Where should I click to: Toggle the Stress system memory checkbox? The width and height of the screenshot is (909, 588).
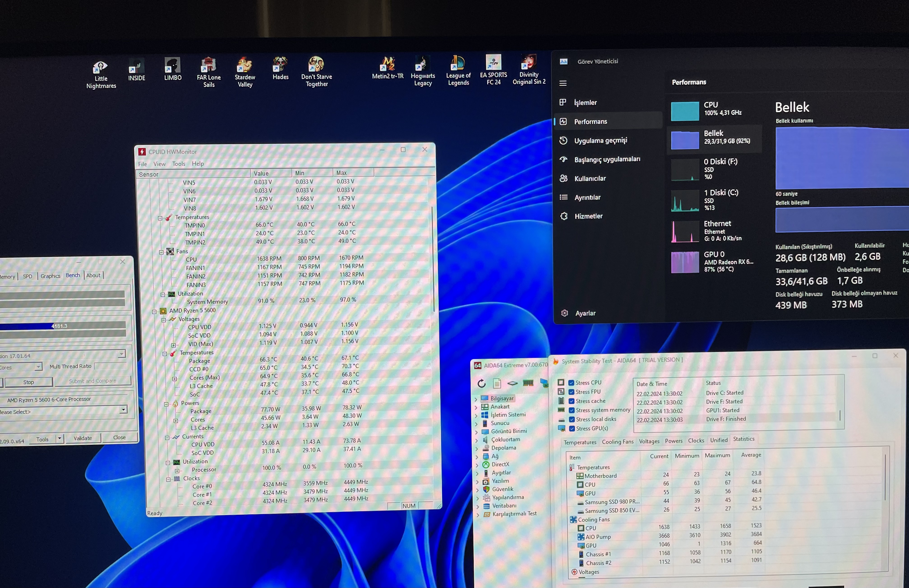pyautogui.click(x=572, y=410)
